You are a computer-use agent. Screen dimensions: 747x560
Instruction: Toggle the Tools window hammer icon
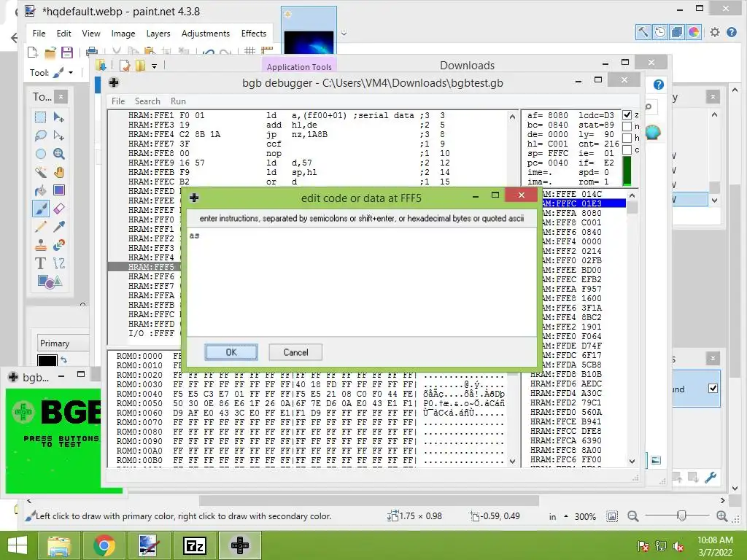pyautogui.click(x=643, y=32)
